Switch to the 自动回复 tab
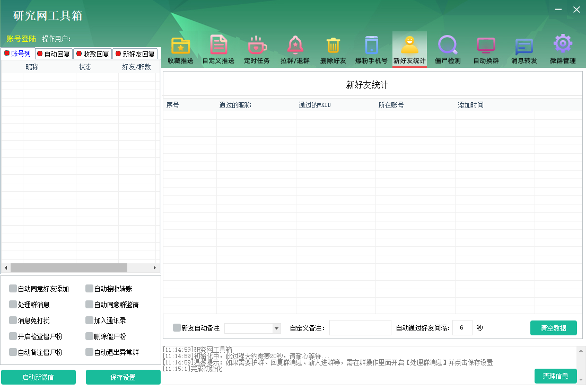 (53, 54)
